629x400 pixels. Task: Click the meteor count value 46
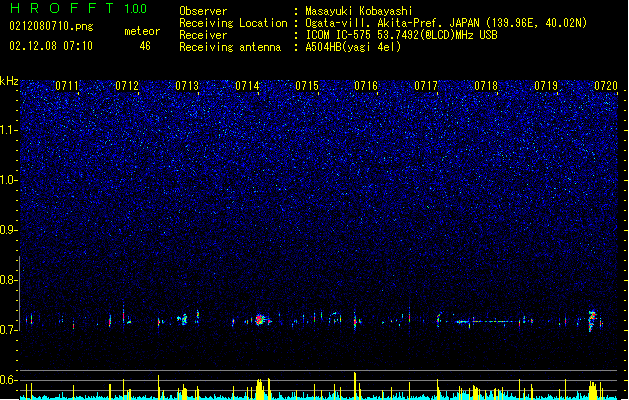(145, 46)
